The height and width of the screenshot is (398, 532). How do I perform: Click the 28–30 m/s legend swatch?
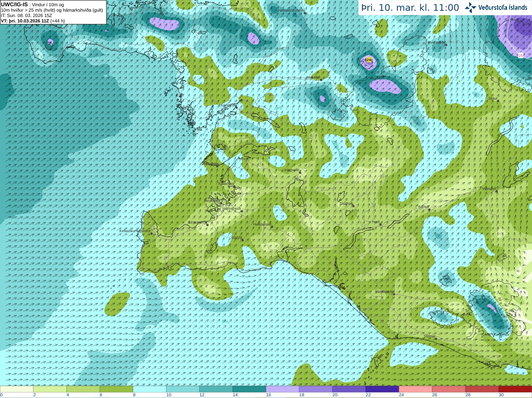(482, 389)
